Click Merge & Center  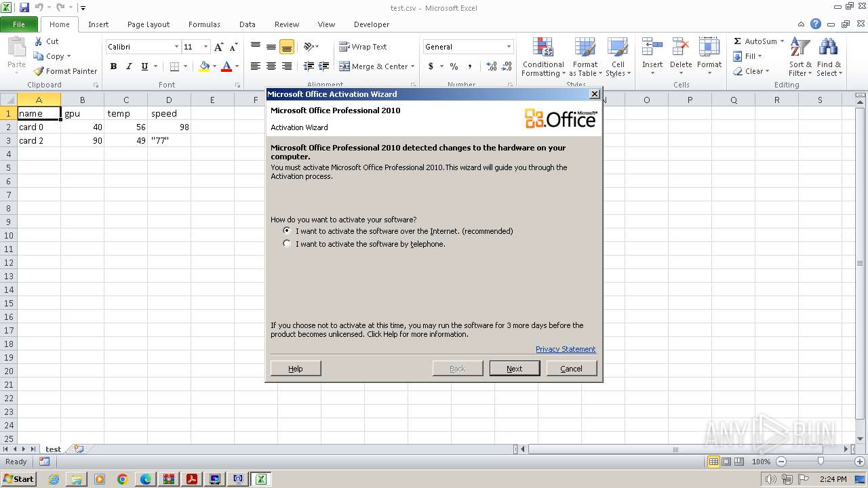pos(374,66)
